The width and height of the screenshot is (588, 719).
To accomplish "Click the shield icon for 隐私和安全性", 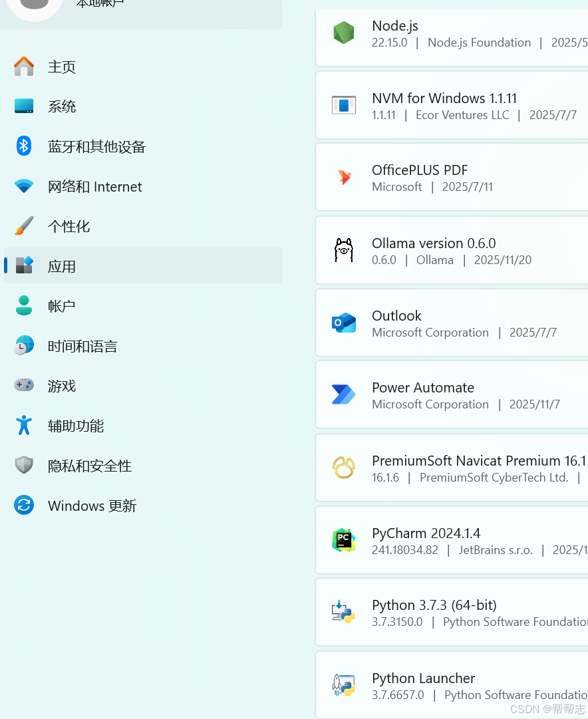I will [x=24, y=465].
